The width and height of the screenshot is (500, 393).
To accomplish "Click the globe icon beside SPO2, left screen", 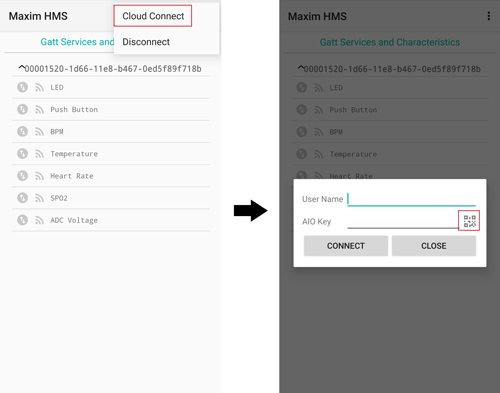I will (x=23, y=198).
